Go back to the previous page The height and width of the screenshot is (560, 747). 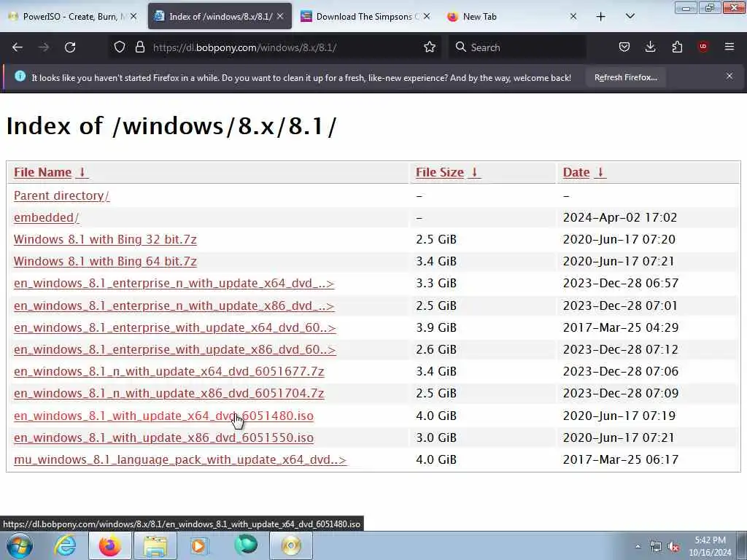18,47
